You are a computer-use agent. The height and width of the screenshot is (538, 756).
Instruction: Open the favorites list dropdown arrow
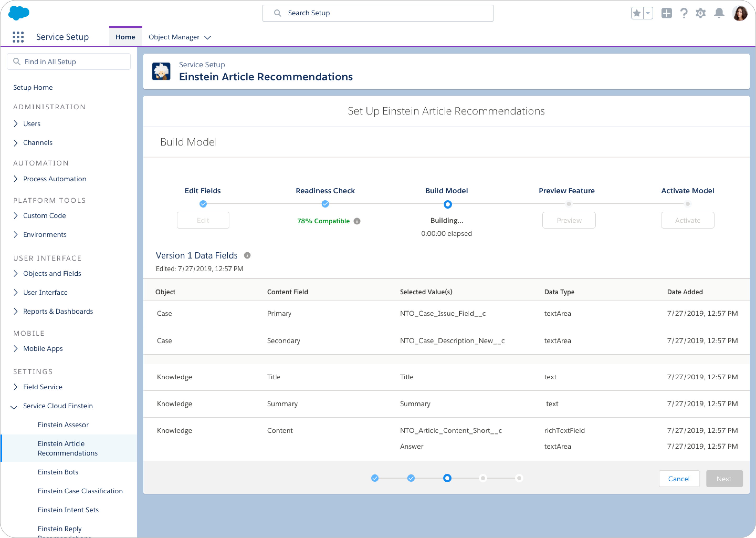(x=648, y=13)
